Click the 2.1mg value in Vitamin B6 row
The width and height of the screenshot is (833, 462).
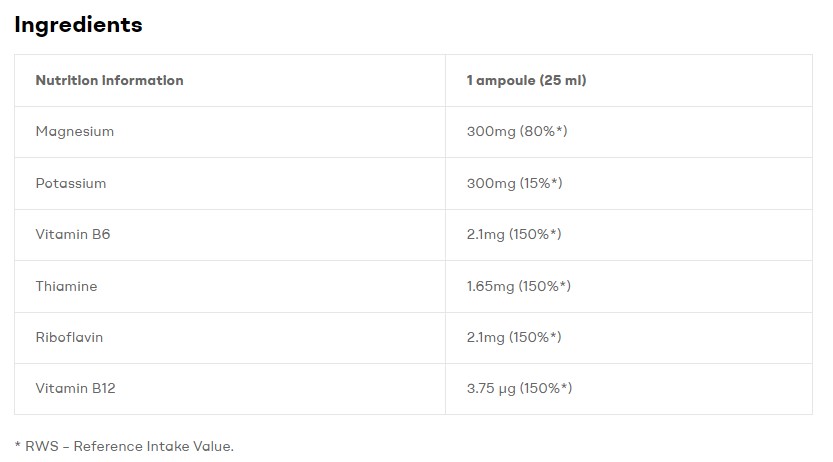pos(485,234)
